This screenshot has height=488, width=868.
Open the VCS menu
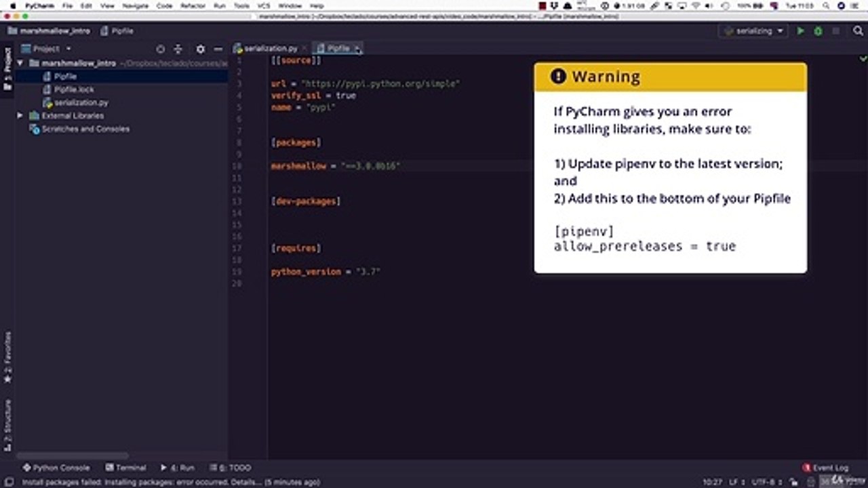pos(264,5)
